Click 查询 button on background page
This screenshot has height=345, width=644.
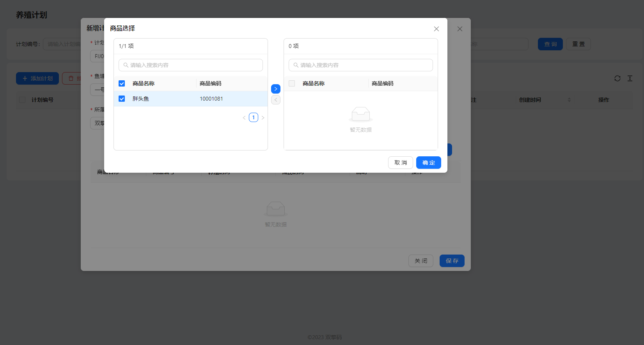tap(550, 44)
